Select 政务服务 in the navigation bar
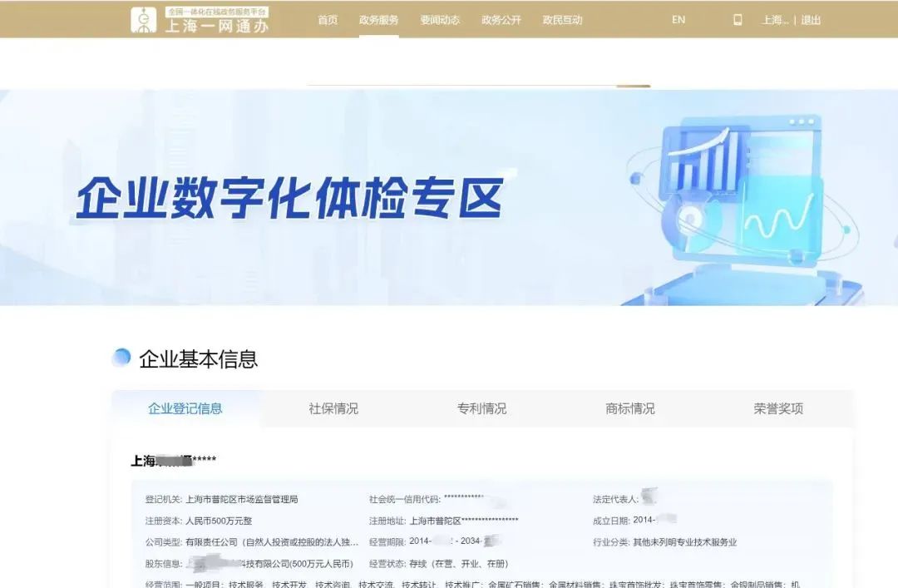The height and width of the screenshot is (588, 898). pos(378,20)
